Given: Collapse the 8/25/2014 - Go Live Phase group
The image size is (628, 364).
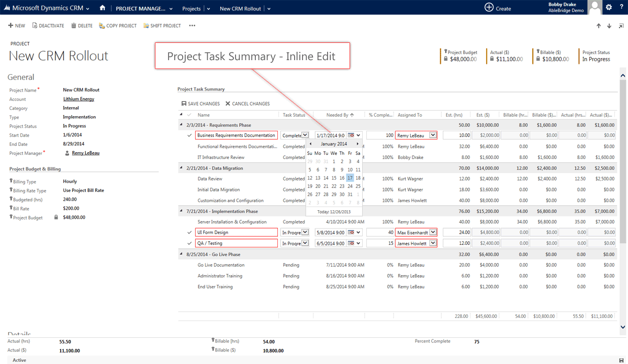Looking at the screenshot, I should (x=182, y=254).
